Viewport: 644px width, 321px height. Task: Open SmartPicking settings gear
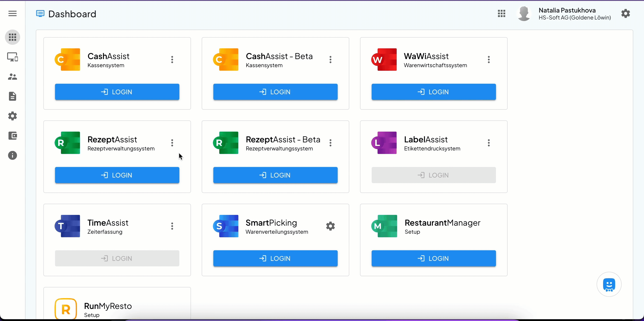coord(330,226)
